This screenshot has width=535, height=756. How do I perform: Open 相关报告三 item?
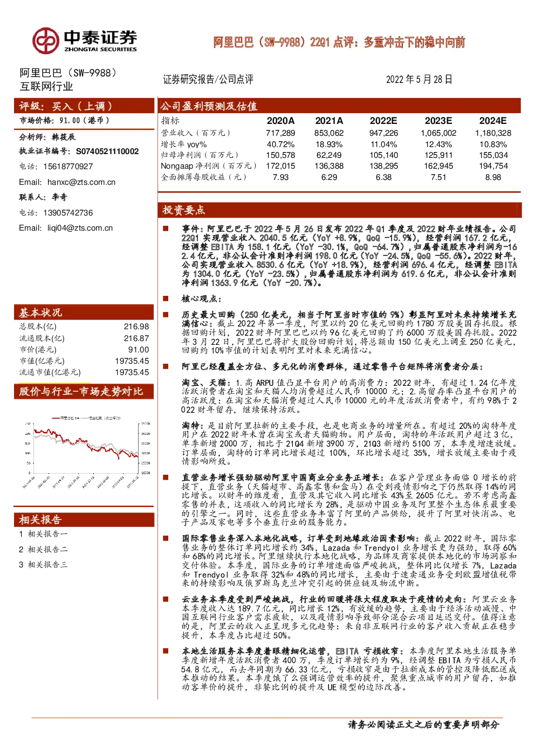pos(43,565)
